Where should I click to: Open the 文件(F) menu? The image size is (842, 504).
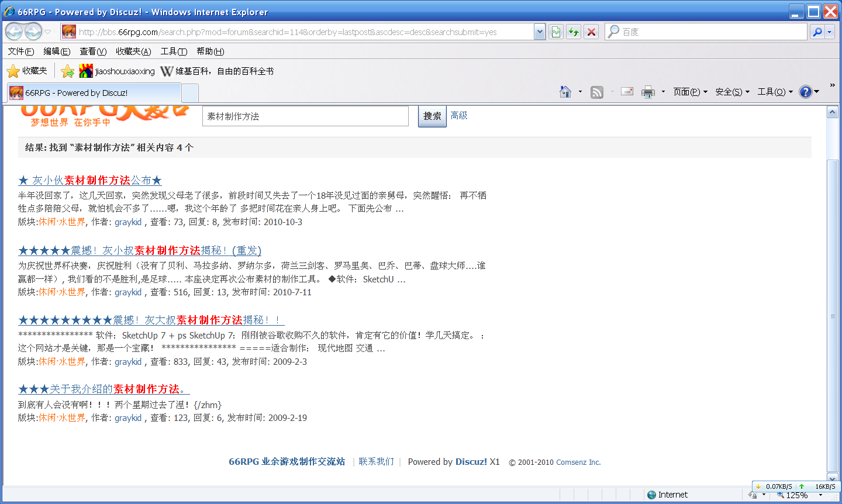(21, 51)
